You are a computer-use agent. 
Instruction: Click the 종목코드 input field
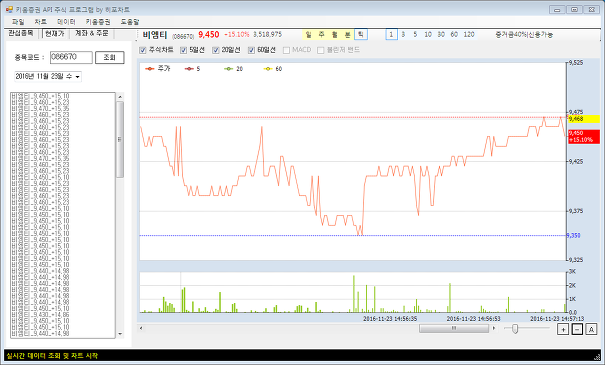pos(71,57)
